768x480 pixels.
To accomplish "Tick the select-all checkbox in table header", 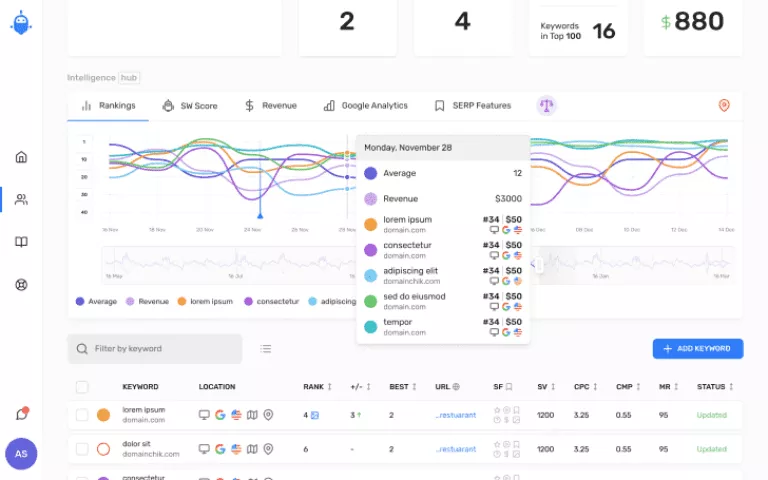I will point(82,387).
